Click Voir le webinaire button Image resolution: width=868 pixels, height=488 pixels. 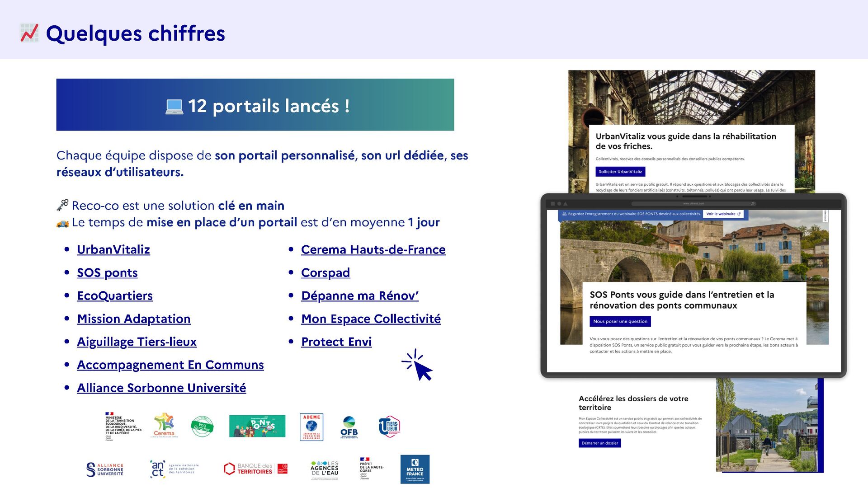pyautogui.click(x=723, y=214)
